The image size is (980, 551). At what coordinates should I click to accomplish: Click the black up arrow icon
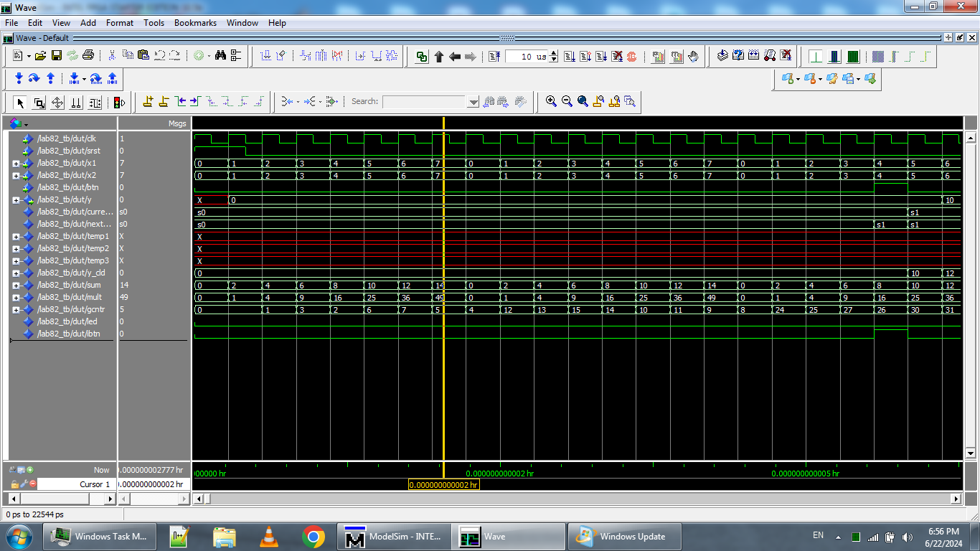[x=439, y=57]
